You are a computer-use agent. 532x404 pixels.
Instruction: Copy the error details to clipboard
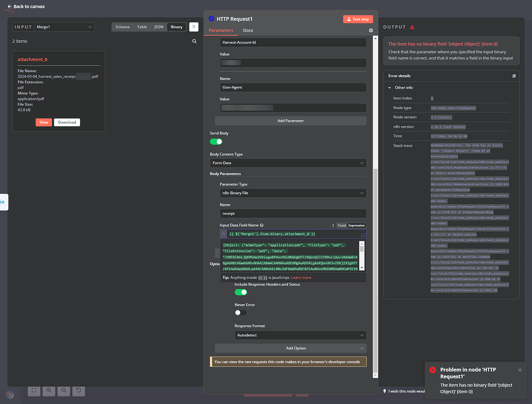pyautogui.click(x=514, y=75)
